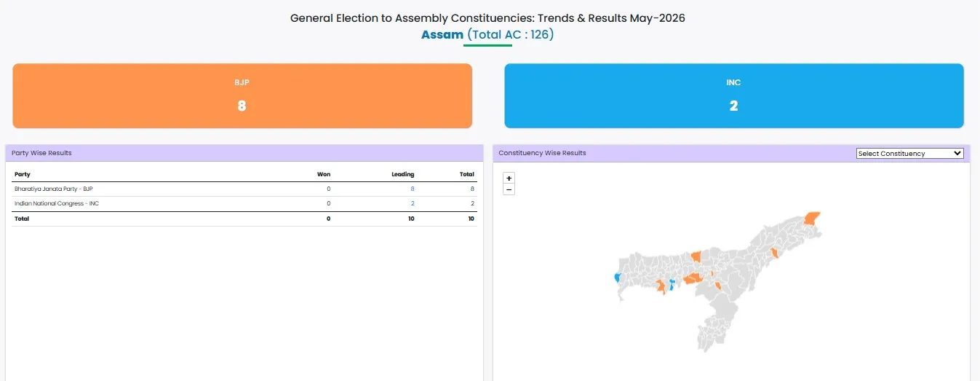Click the Leading column header

(x=403, y=174)
